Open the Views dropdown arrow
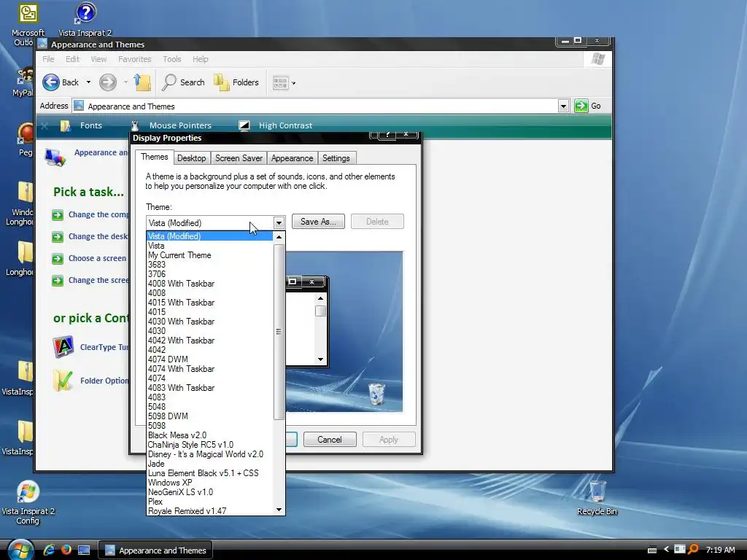The height and width of the screenshot is (560, 747). click(x=293, y=83)
